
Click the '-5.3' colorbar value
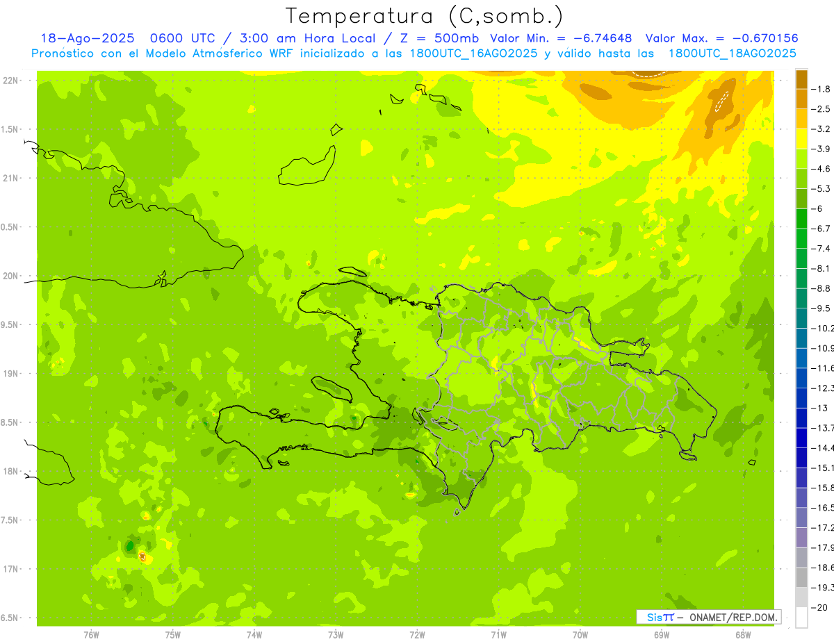(x=821, y=189)
